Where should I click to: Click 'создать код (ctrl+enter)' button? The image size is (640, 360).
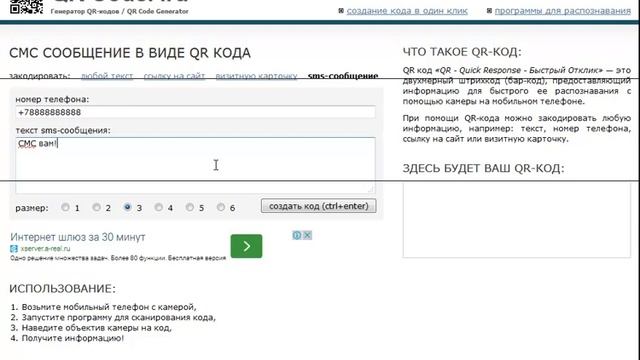coord(318,206)
